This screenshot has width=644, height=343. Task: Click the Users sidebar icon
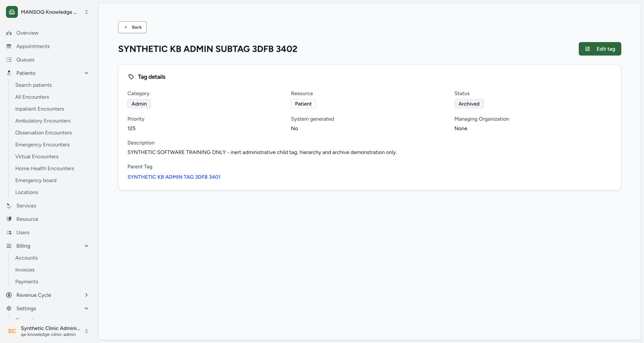pyautogui.click(x=9, y=232)
